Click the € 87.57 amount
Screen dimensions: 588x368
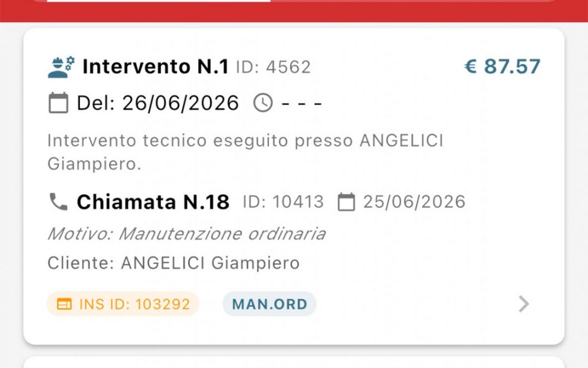(502, 67)
